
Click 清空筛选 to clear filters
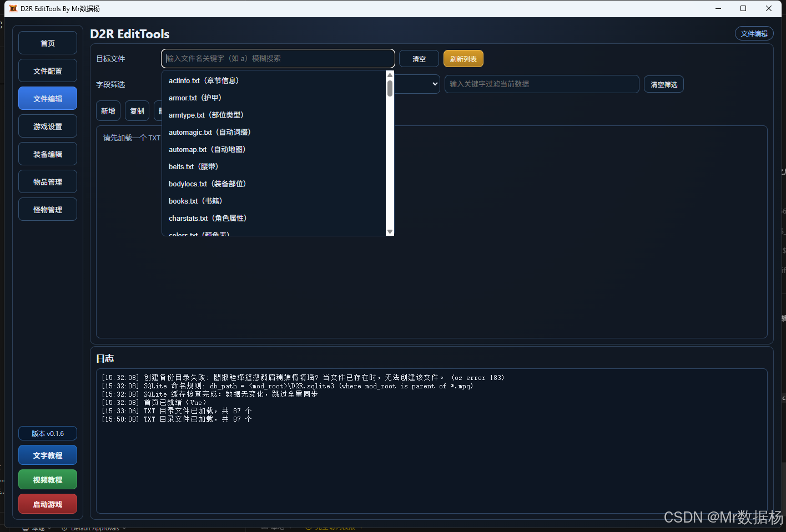click(664, 84)
